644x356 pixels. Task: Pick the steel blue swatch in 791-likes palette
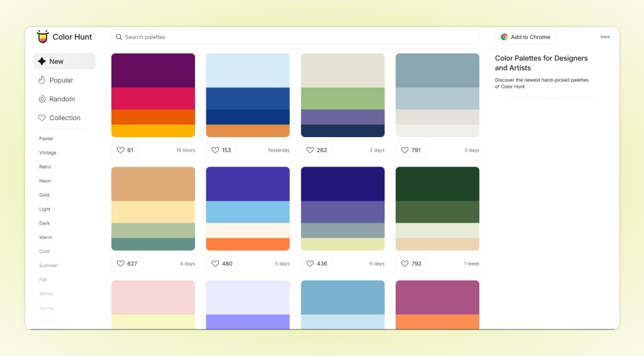click(x=438, y=70)
